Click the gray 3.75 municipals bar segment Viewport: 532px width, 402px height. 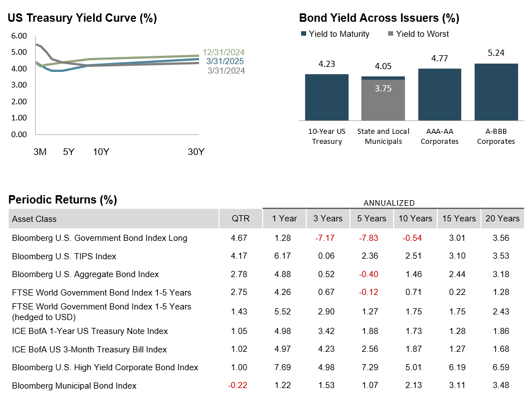383,100
